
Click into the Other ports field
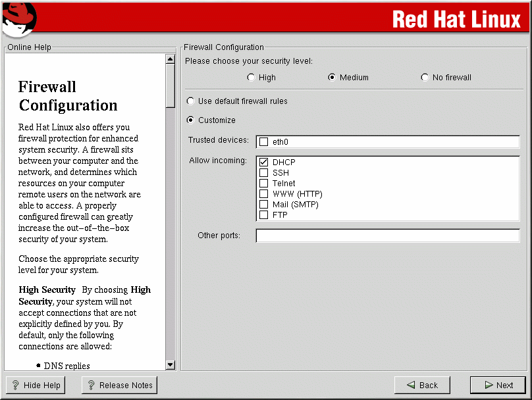click(387, 236)
